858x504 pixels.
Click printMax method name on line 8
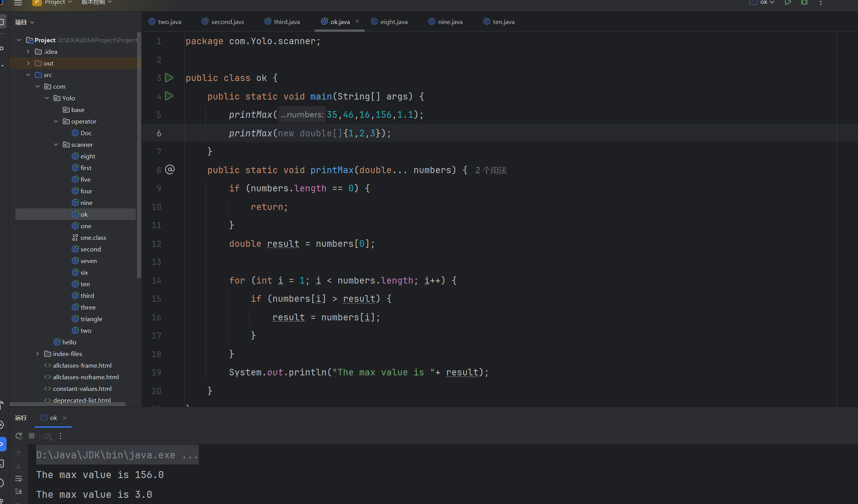(x=332, y=170)
